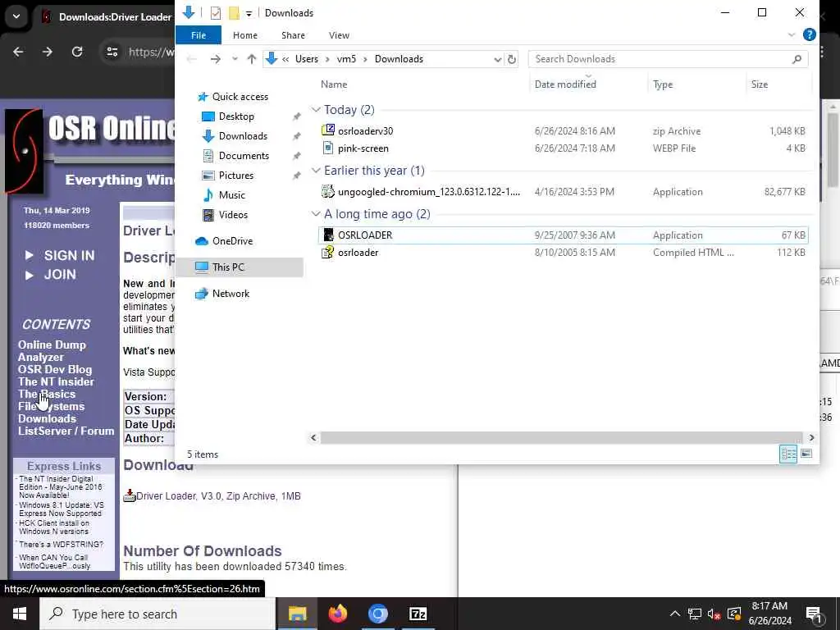
Task: Select This PC in navigation pane
Action: (228, 267)
